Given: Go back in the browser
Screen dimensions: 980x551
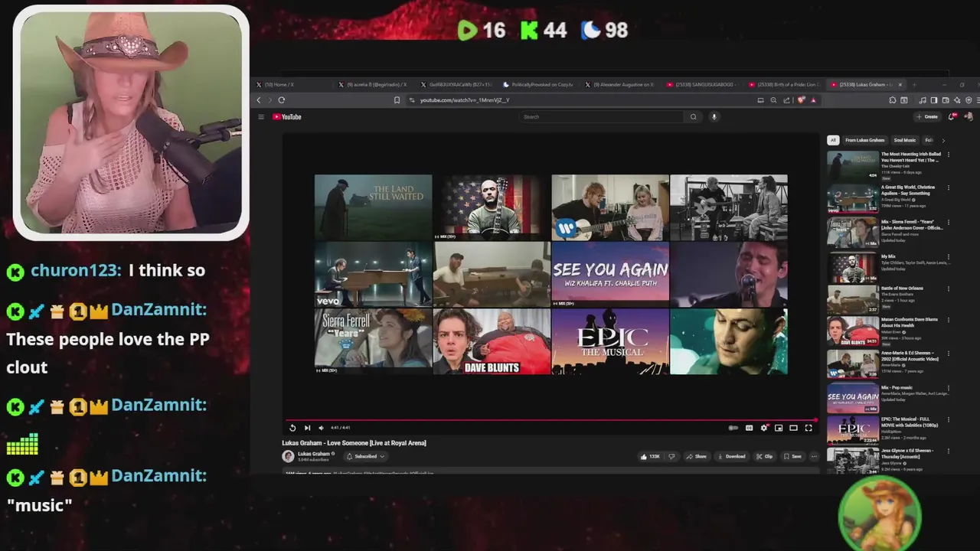Looking at the screenshot, I should 259,100.
